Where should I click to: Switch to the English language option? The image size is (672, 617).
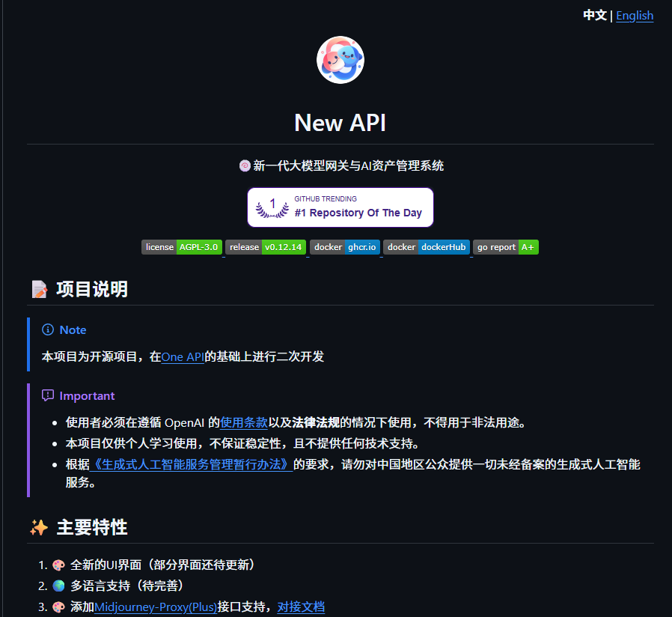pyautogui.click(x=635, y=15)
